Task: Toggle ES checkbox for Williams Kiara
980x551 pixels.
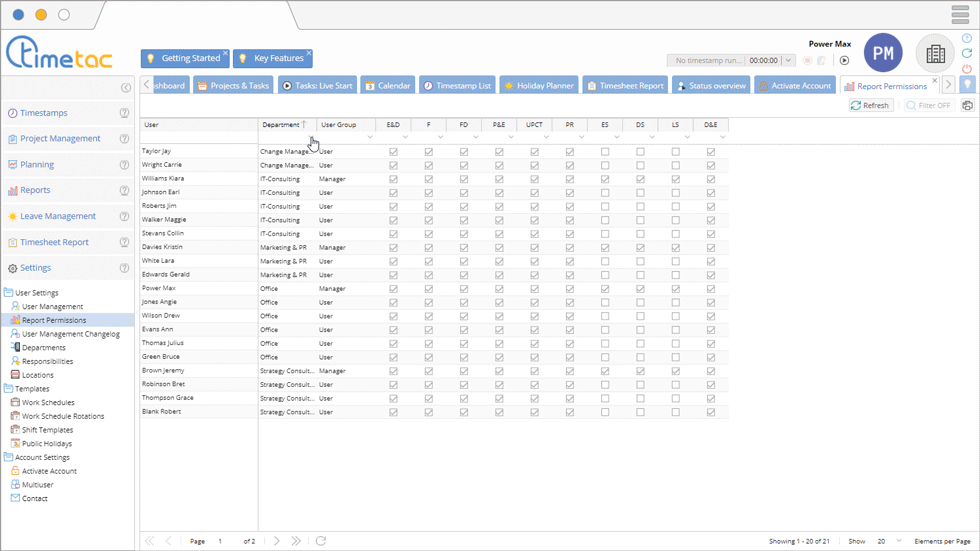Action: 605,179
